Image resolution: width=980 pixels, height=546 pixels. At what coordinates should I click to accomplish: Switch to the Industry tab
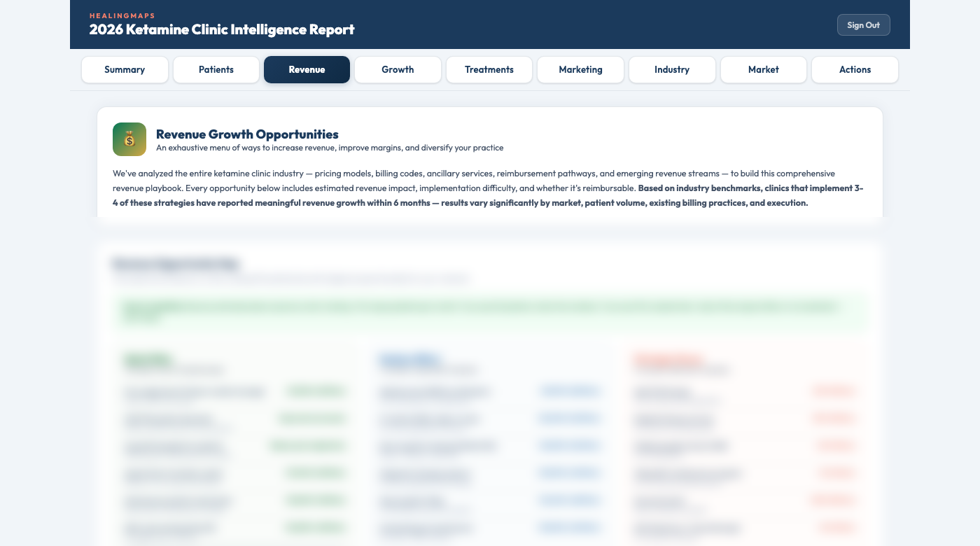click(x=671, y=69)
